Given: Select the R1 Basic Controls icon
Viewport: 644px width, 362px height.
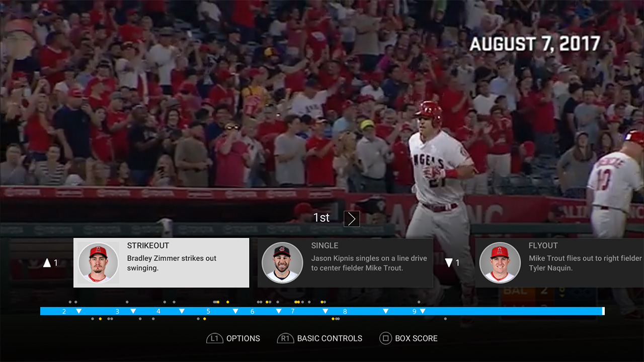Looking at the screenshot, I should coord(285,338).
